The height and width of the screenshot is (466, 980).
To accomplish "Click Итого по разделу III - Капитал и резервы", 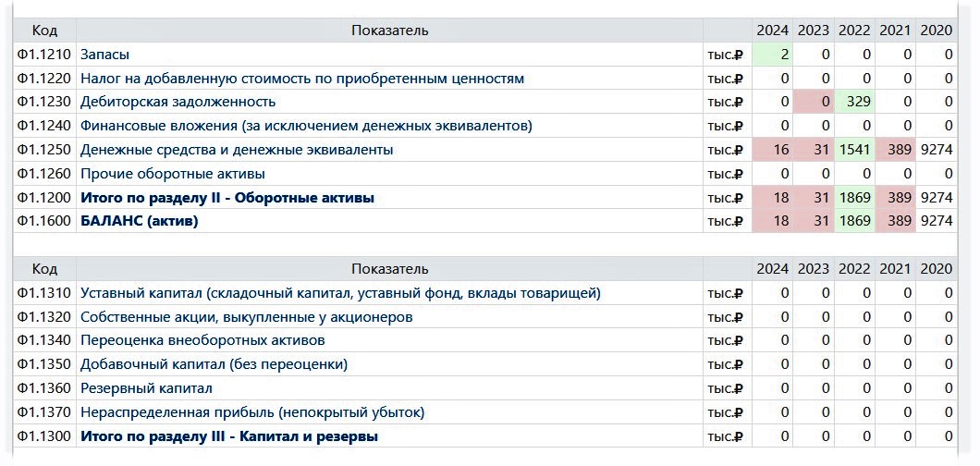I will 229,436.
